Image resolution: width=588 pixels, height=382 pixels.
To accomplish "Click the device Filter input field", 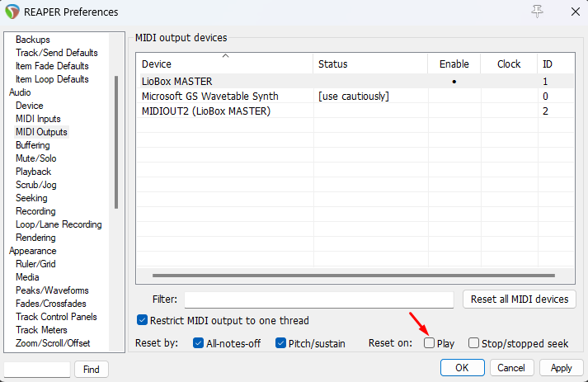I will tap(319, 299).
